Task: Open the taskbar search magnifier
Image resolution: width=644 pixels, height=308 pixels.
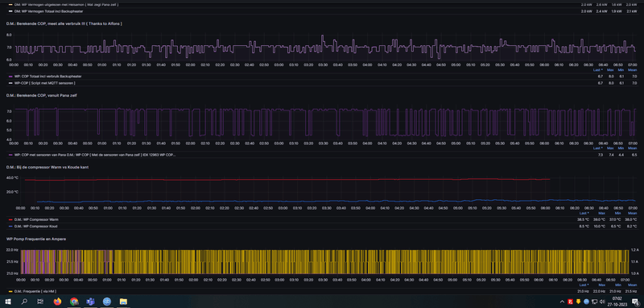Action: 24,302
